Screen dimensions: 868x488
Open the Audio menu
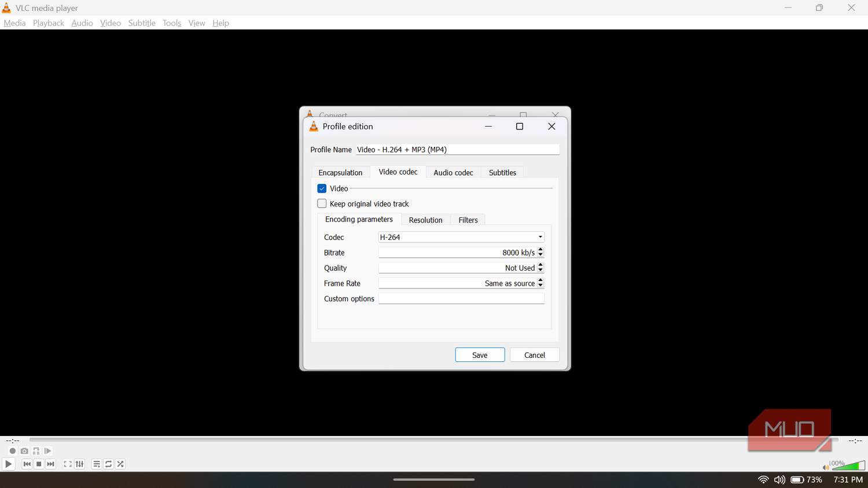[82, 23]
